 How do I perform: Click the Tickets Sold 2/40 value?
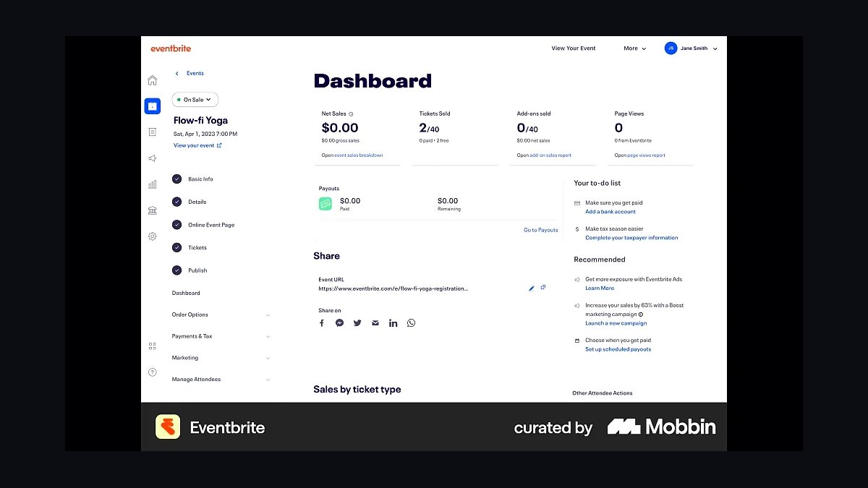(x=429, y=128)
